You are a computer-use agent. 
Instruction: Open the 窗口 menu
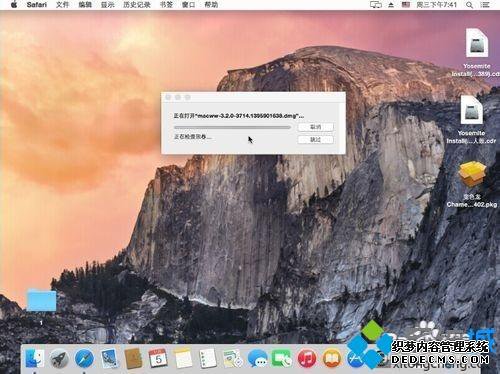(189, 5)
